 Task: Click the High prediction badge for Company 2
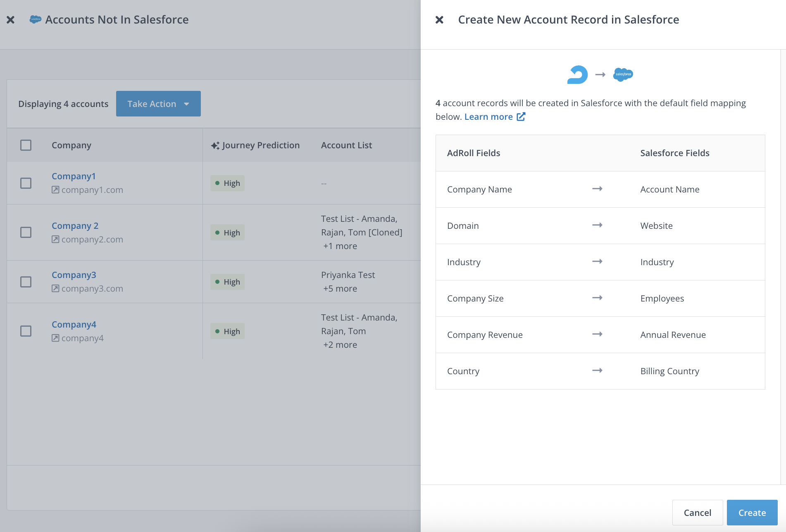click(x=228, y=233)
